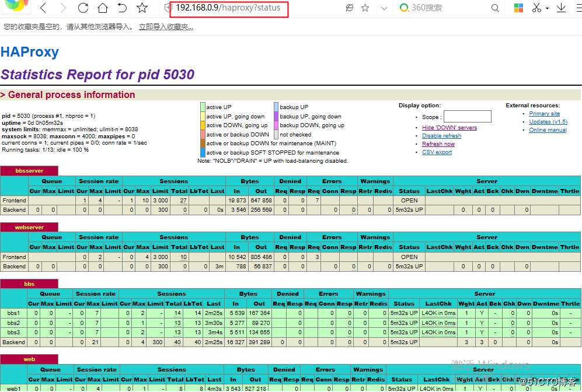
Task: Click bbs3 bytes out value 134 655
Action: (x=259, y=332)
